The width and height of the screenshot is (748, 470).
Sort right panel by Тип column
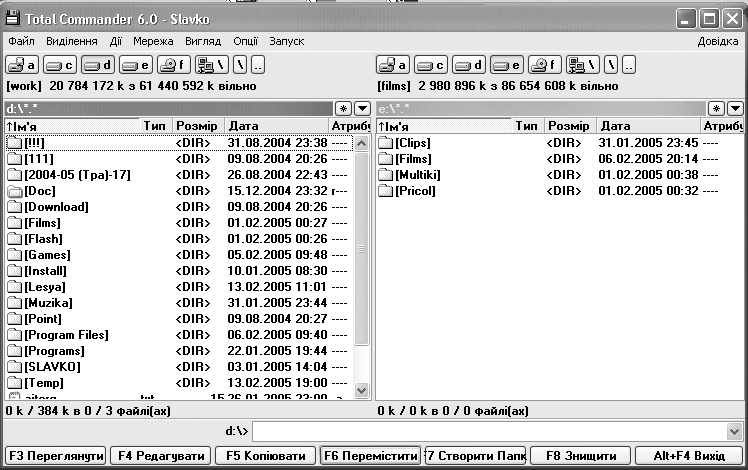click(x=527, y=126)
